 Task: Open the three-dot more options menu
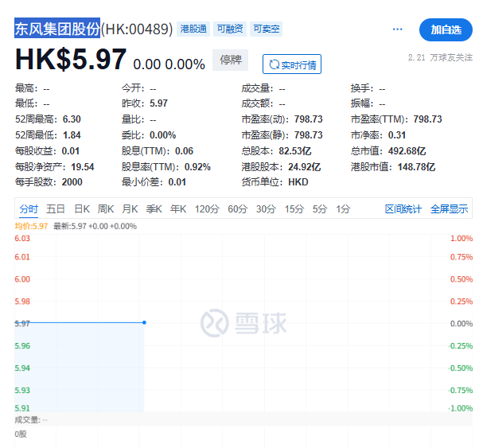point(397,29)
